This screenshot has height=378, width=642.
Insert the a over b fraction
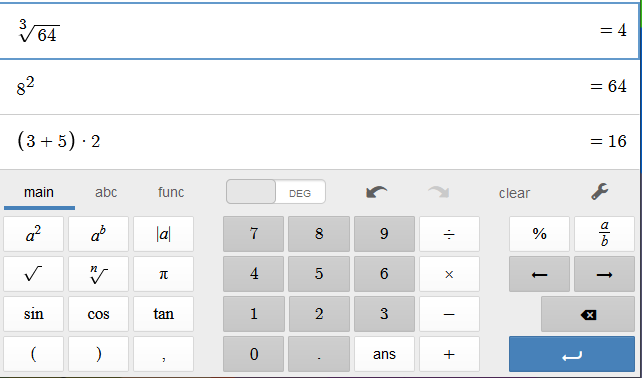[x=604, y=234]
